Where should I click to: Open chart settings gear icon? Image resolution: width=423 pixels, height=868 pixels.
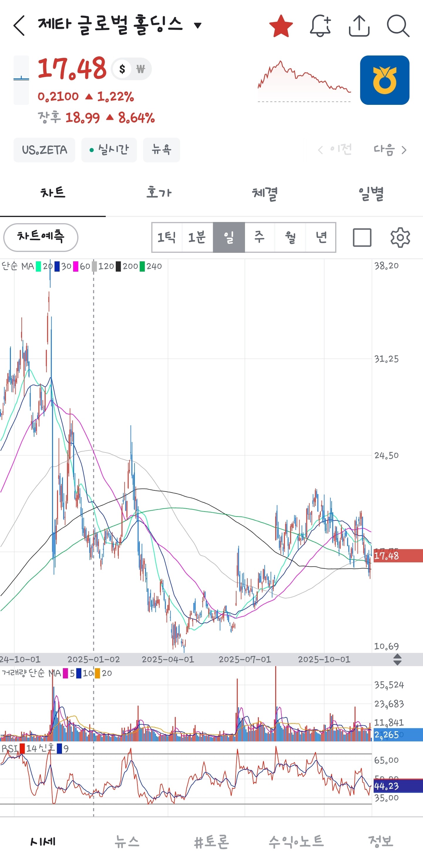pos(400,238)
